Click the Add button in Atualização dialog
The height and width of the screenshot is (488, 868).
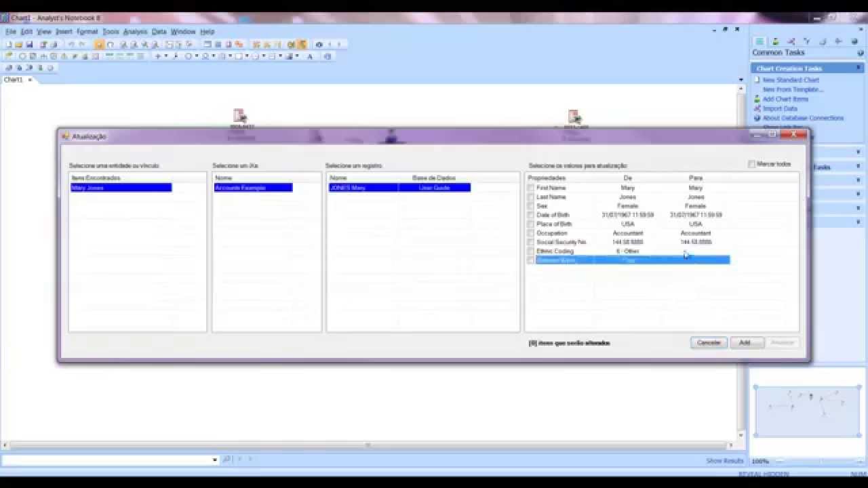pos(745,343)
